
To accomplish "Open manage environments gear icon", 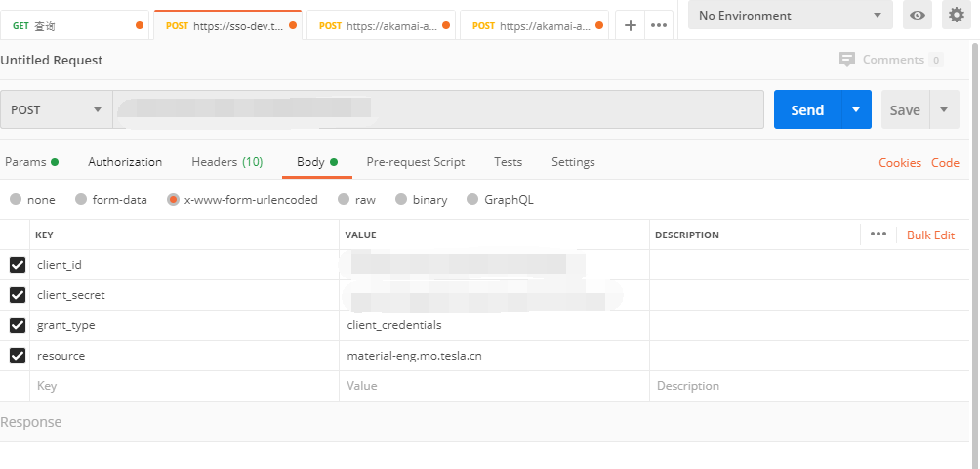I will pyautogui.click(x=956, y=15).
